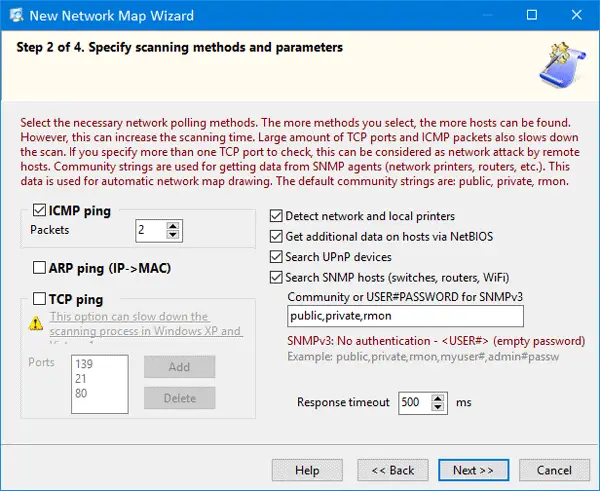Screen dimensions: 600x491
Task: Enable ARP ping (IP->MAC)
Action: [x=40, y=267]
